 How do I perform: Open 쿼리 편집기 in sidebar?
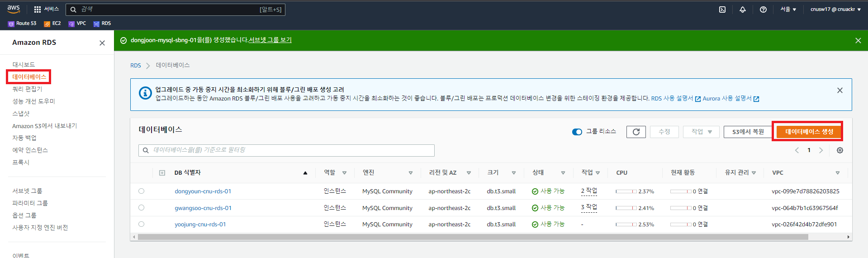27,89
